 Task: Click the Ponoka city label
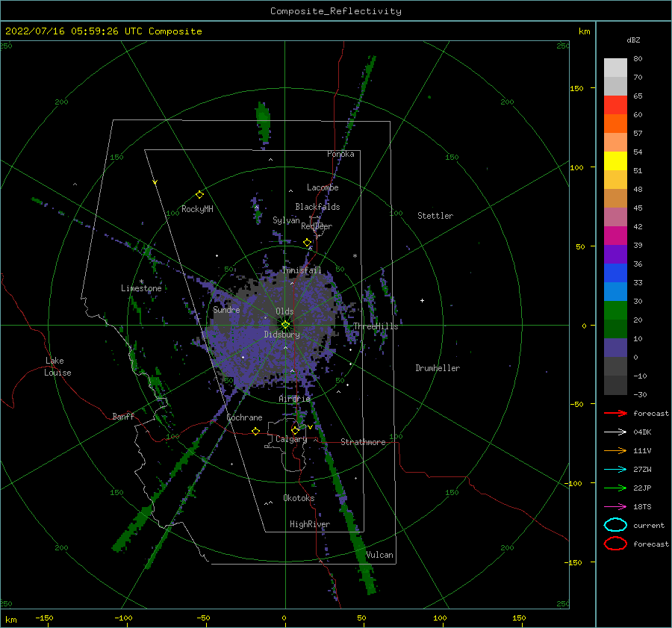click(340, 154)
